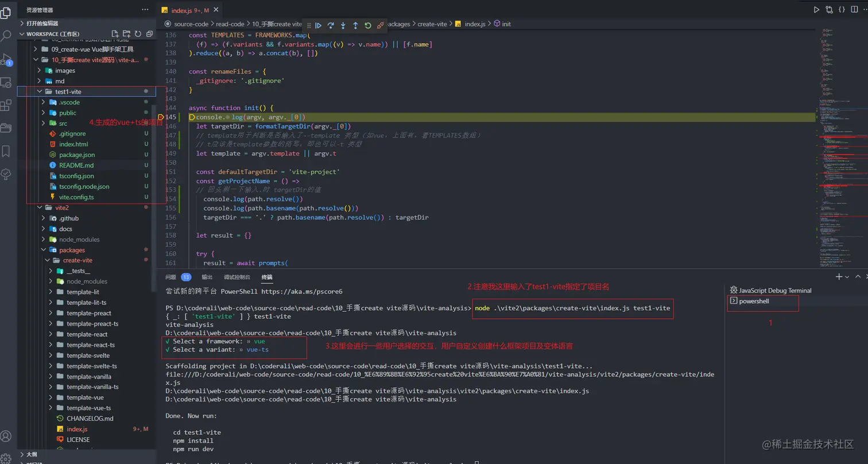Click Step Into in the debug toolbar
The image size is (868, 464).
[x=343, y=25]
